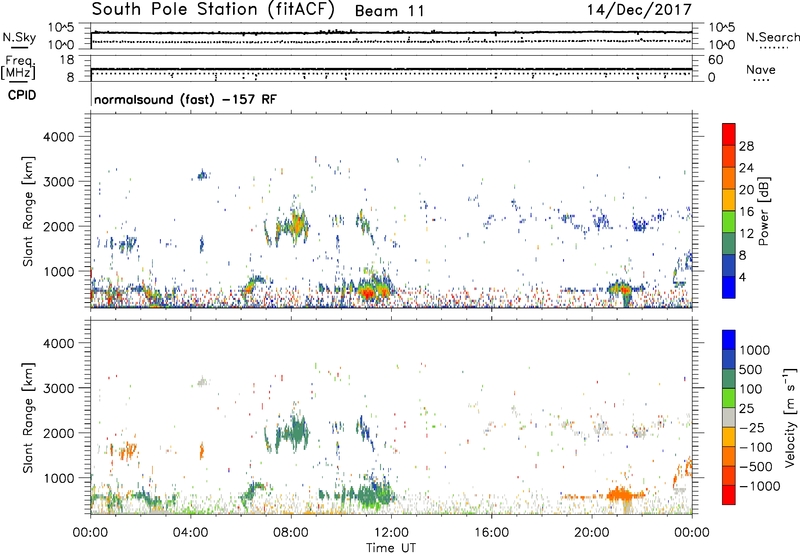Click the Power [dB] color bar title
Screen dimensions: 800x554
click(x=763, y=211)
